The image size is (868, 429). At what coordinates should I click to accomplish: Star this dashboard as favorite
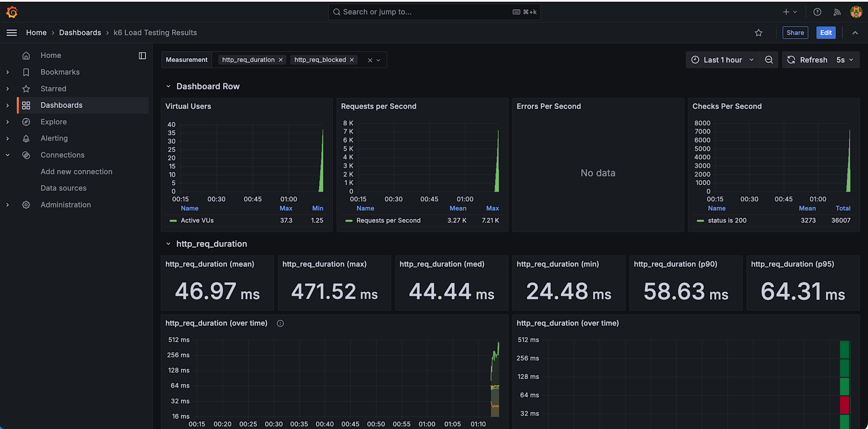758,33
